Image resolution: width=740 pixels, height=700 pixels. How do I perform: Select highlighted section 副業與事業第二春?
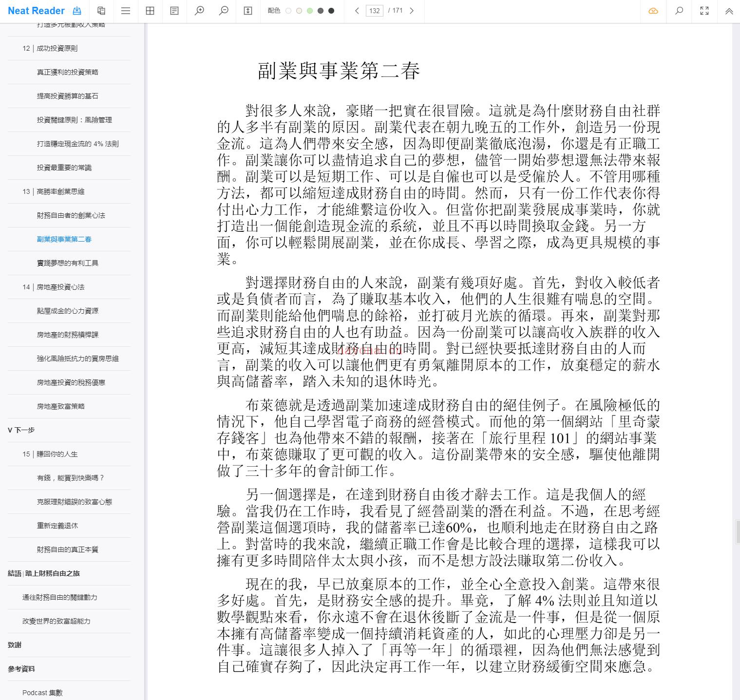click(x=64, y=239)
